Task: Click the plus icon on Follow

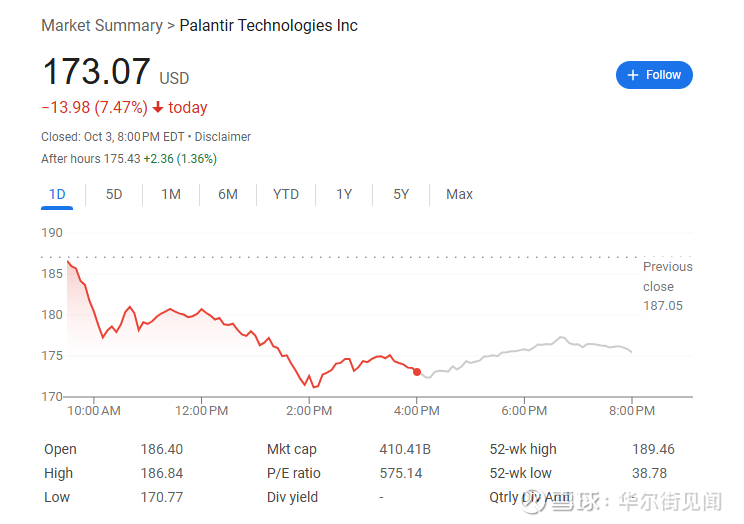Action: tap(632, 75)
